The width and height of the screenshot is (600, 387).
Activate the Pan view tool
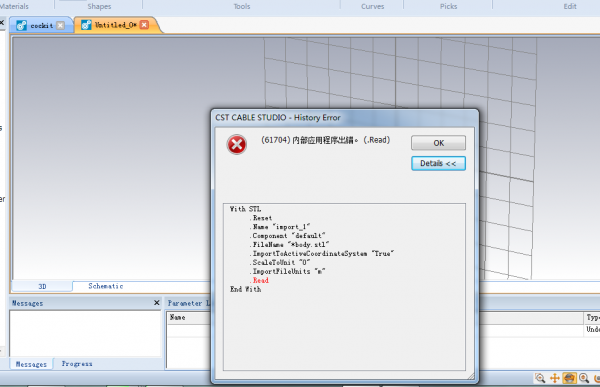pos(554,378)
